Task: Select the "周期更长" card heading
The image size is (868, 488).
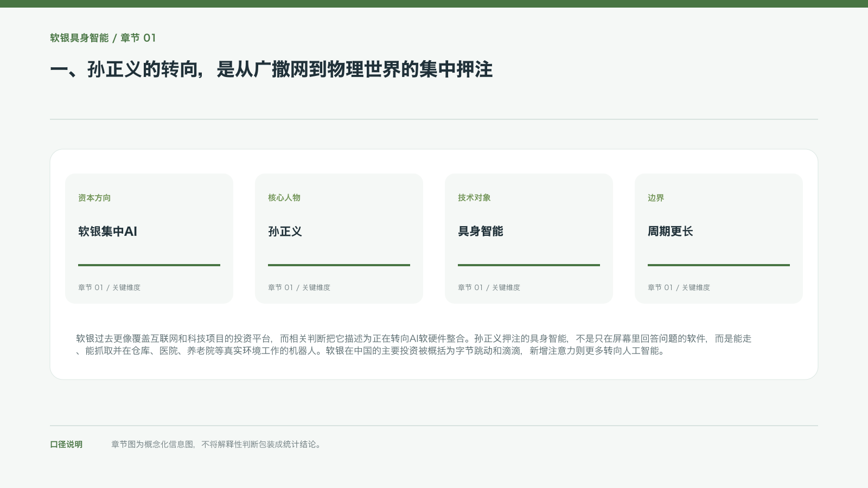Action: 671,232
